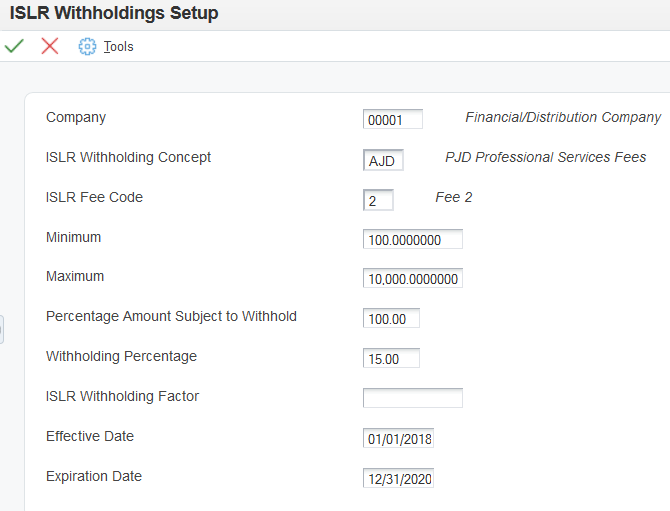Click the ISLR Fee Code field
The image size is (670, 511).
pos(378,200)
